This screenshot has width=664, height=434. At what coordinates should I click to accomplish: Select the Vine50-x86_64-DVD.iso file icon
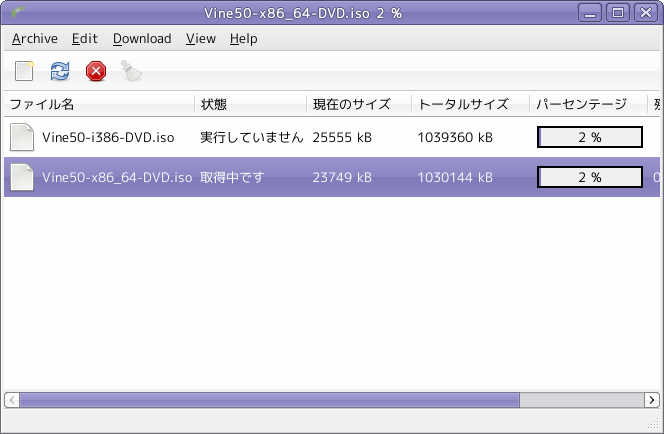[22, 177]
